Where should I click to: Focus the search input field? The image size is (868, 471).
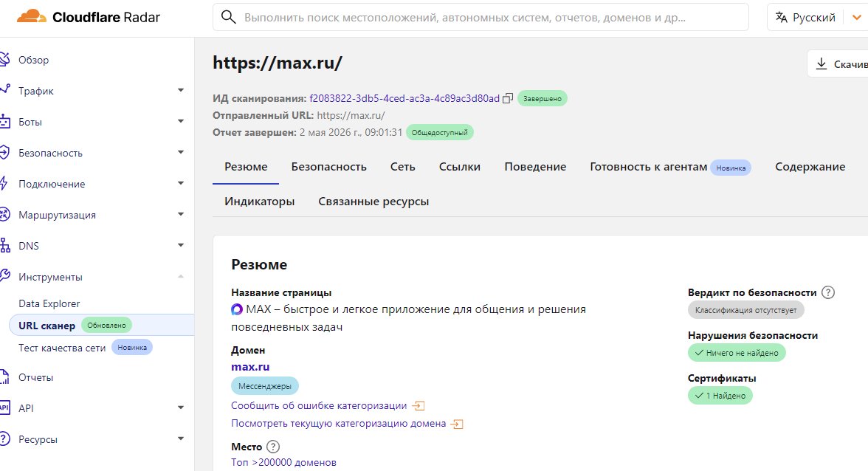click(x=480, y=17)
